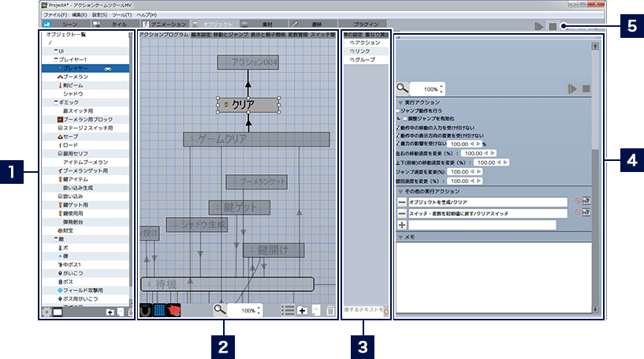Image resolution: width=644 pixels, height=359 pixels.
Task: Toggle the blue grid display icon
Action: [x=160, y=311]
